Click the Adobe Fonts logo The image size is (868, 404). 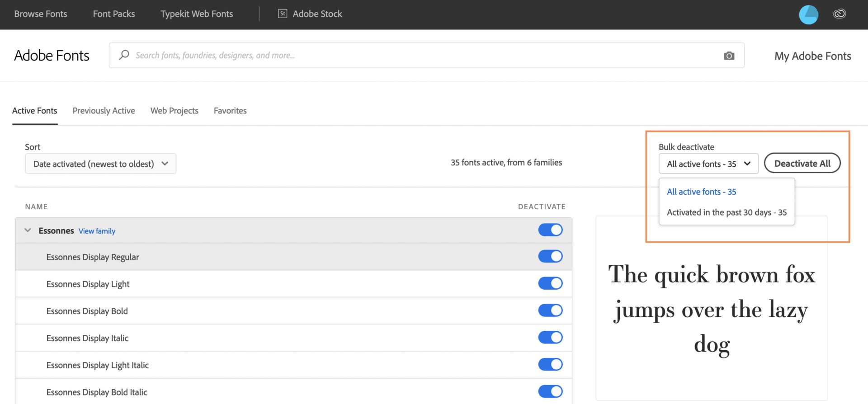52,56
